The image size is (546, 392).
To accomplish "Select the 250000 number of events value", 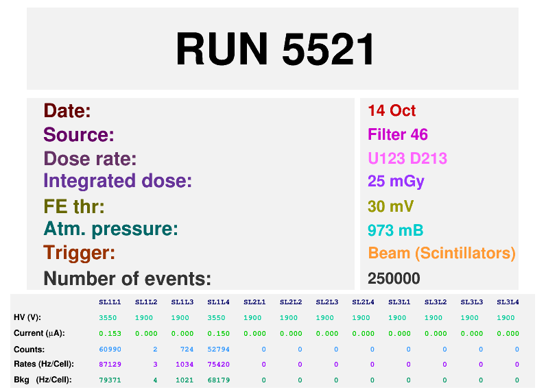I will click(x=394, y=278).
